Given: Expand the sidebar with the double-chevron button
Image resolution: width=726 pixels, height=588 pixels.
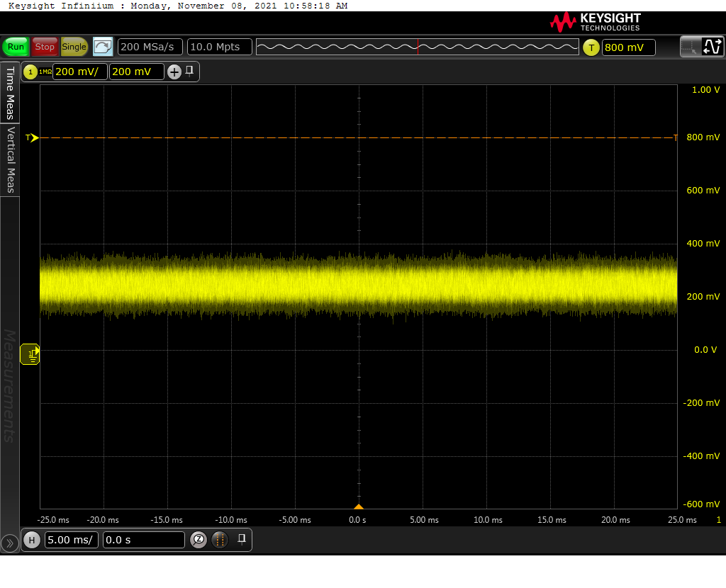Looking at the screenshot, I should (x=10, y=543).
